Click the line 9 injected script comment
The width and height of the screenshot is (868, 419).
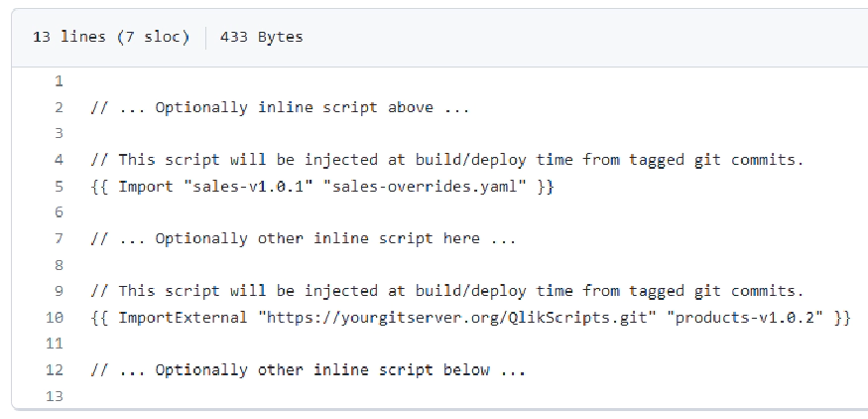[446, 291]
